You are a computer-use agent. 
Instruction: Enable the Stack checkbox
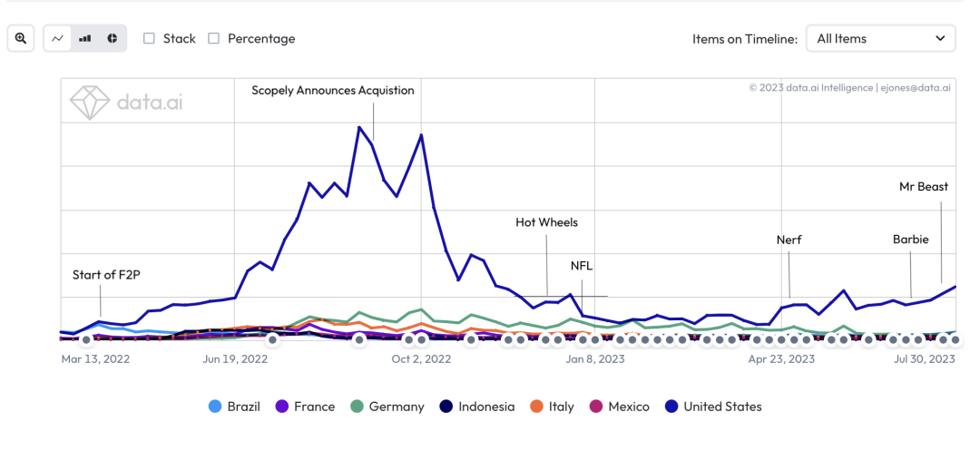tap(149, 38)
